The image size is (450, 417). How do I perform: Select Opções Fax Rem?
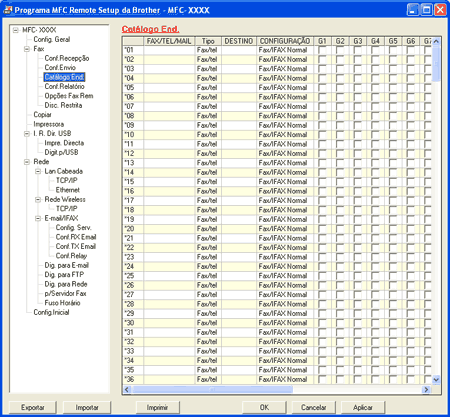69,96
